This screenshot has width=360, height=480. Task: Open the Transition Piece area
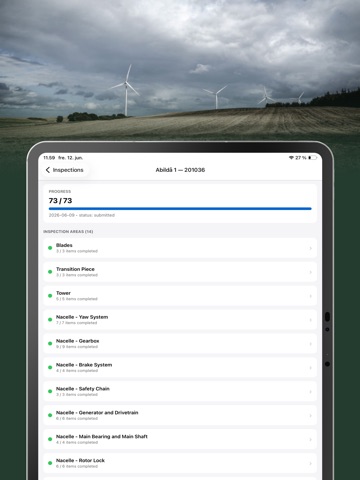click(180, 272)
